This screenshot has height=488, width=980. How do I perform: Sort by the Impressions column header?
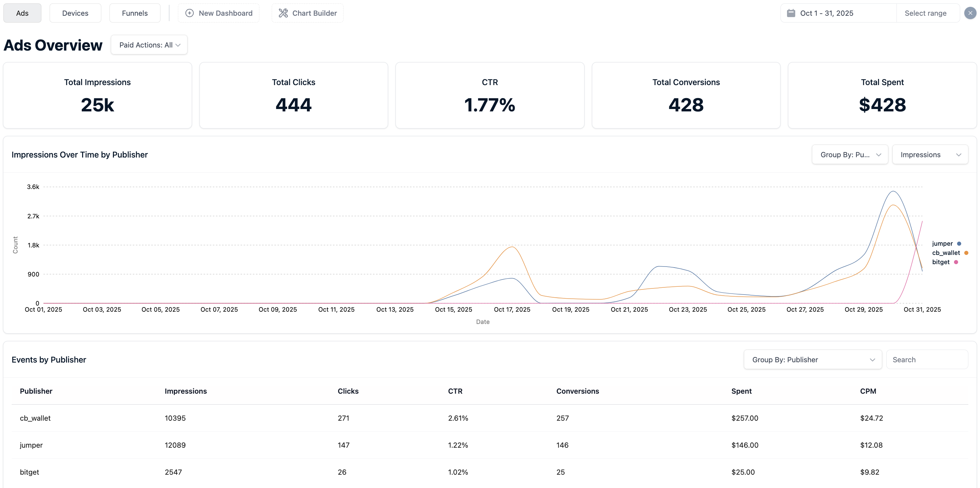tap(186, 391)
